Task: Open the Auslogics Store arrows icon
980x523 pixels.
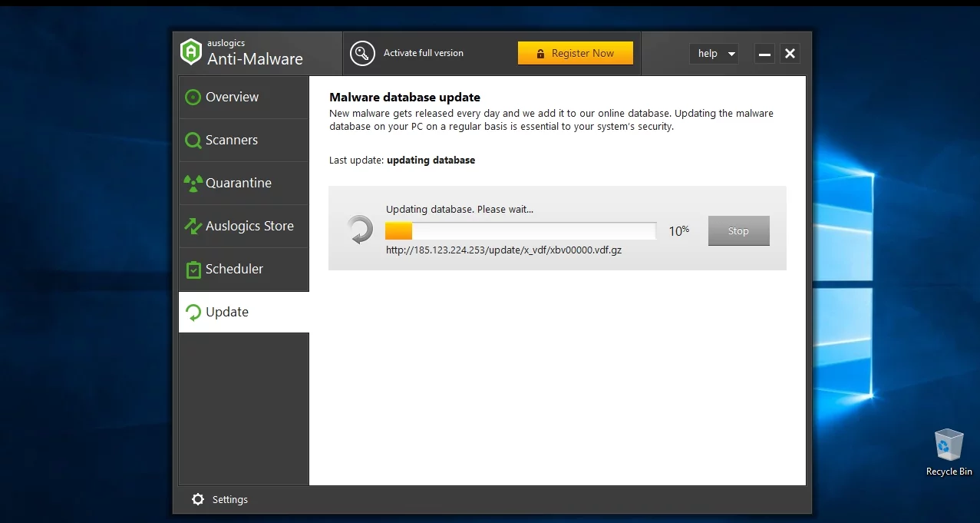Action: pyautogui.click(x=193, y=227)
